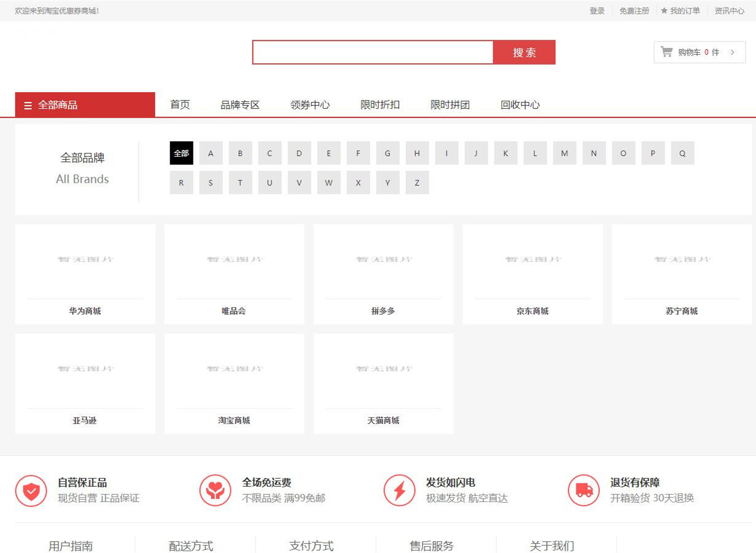Filter brands by letter G
Viewport: 756px width, 553px height.
tap(388, 153)
